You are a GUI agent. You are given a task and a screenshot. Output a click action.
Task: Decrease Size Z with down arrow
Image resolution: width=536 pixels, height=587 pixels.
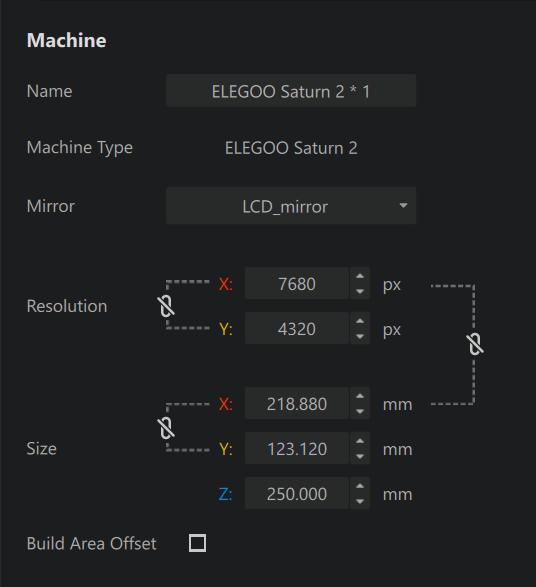click(x=360, y=501)
